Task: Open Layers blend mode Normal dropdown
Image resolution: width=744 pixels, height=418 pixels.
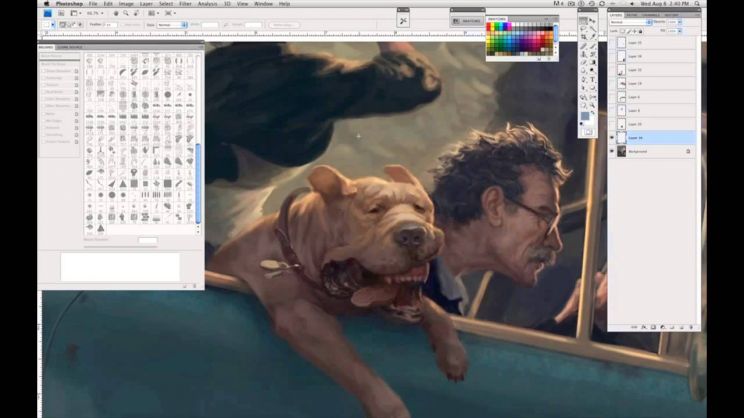Action: point(631,22)
